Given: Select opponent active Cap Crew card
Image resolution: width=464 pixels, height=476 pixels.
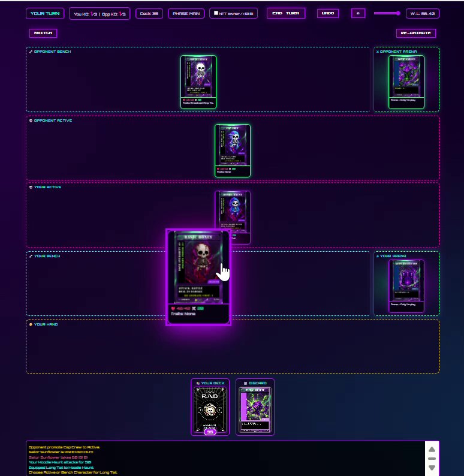Looking at the screenshot, I should 233,150.
